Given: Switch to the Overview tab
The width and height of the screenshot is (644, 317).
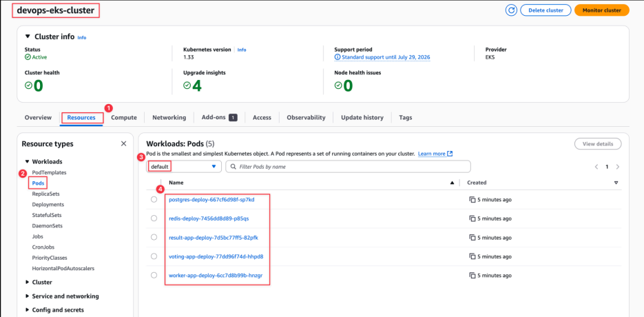Looking at the screenshot, I should (38, 118).
